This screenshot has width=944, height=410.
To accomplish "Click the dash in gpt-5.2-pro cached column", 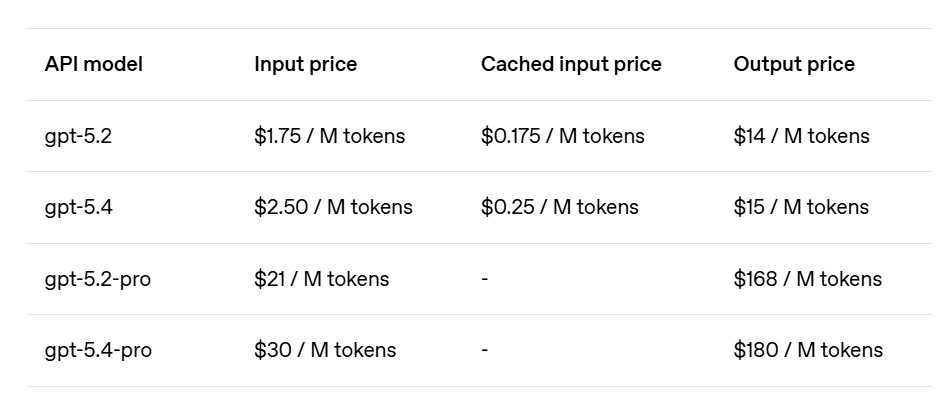I will (485, 279).
